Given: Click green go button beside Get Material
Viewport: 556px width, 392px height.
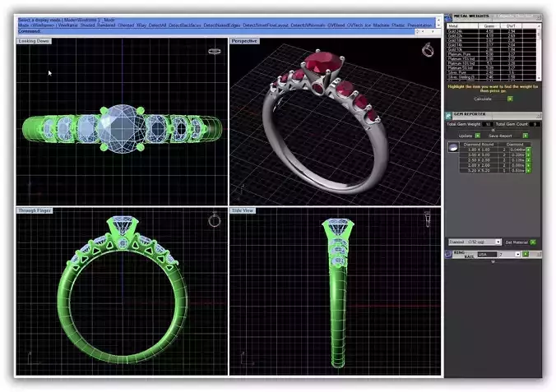Looking at the screenshot, I should 533,242.
